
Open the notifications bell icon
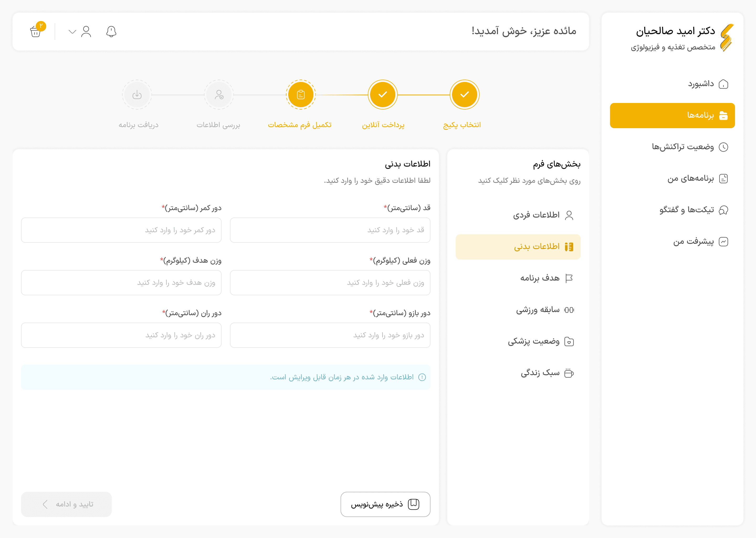[111, 32]
